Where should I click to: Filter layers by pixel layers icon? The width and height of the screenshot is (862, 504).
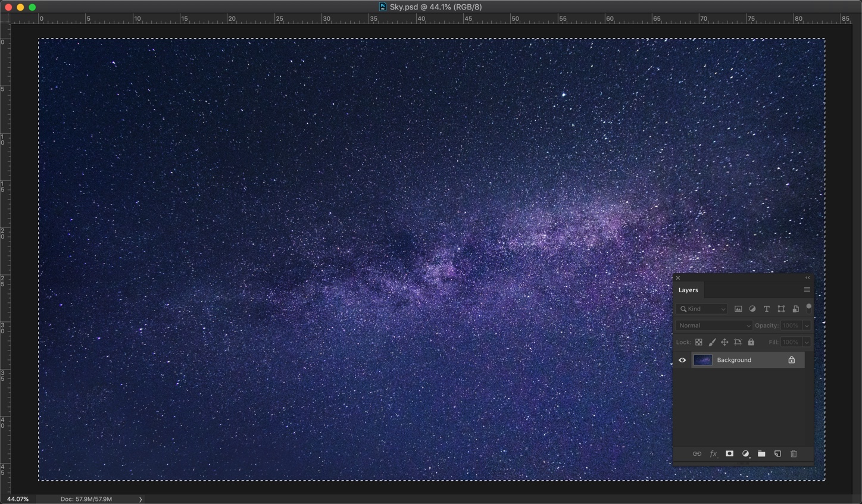tap(738, 309)
